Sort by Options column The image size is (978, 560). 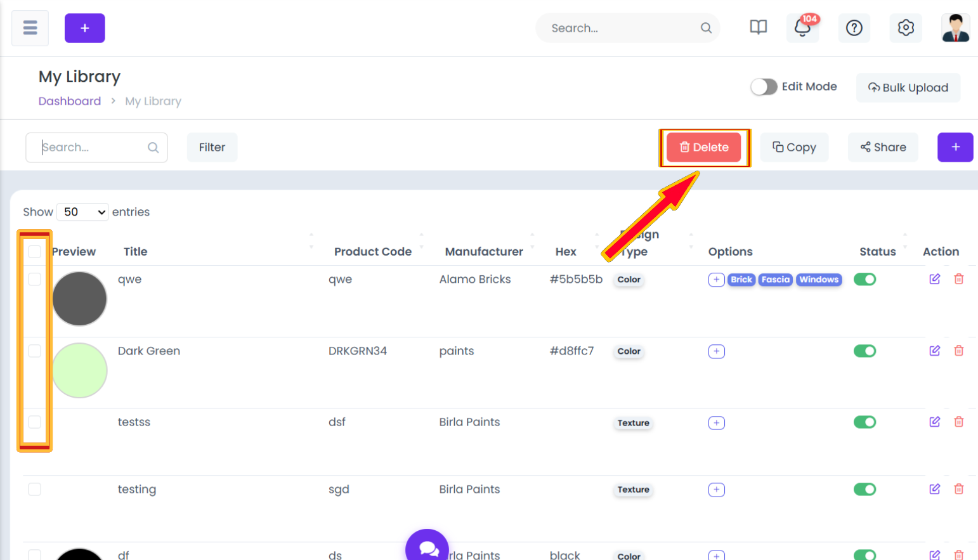click(x=731, y=252)
